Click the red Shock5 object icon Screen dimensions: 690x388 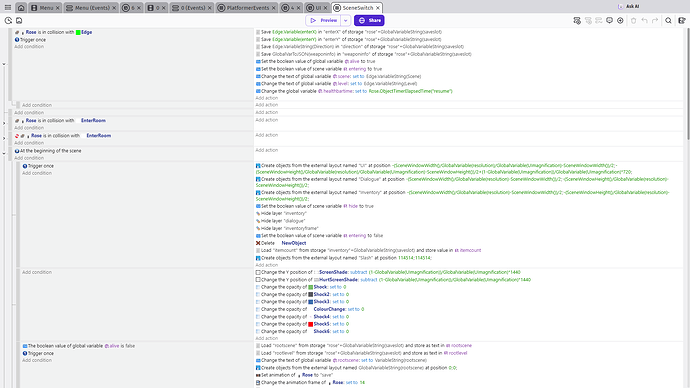(x=311, y=324)
